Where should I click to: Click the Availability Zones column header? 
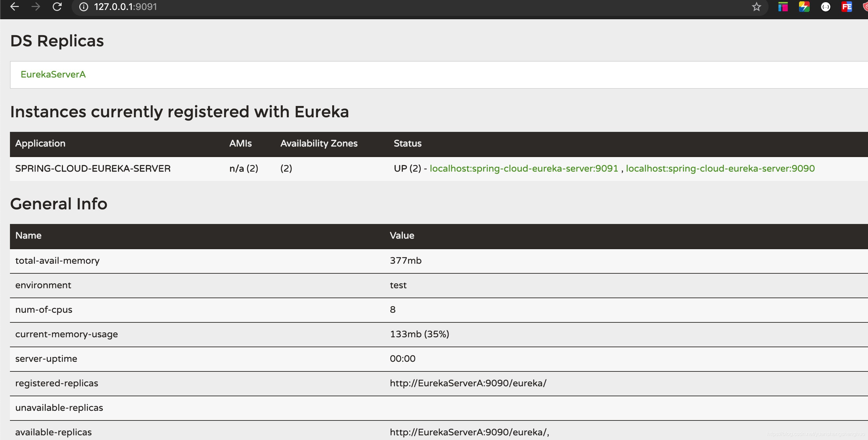click(319, 143)
